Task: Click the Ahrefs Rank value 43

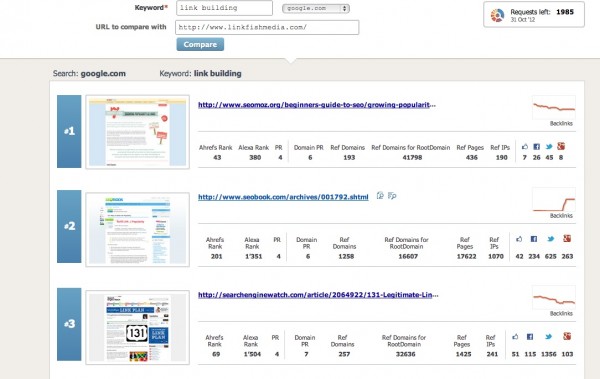Action: [x=217, y=157]
